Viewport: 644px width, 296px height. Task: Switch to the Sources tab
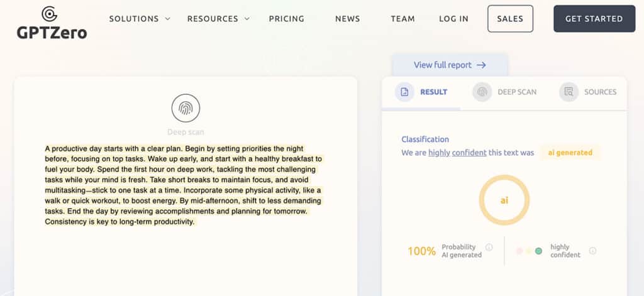pyautogui.click(x=588, y=92)
